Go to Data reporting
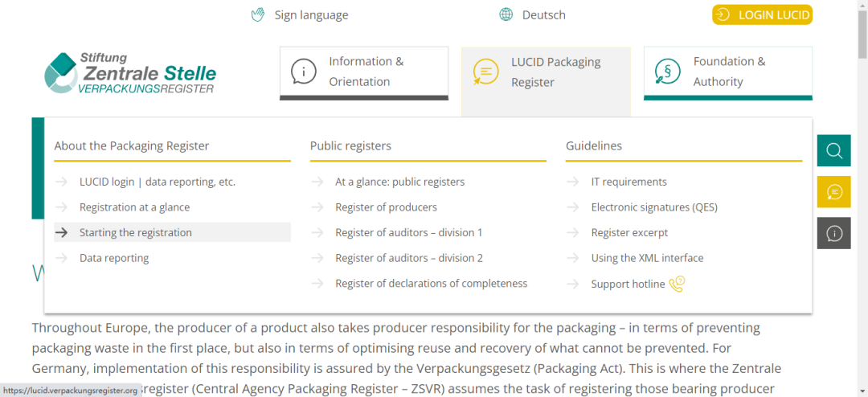 [x=113, y=258]
